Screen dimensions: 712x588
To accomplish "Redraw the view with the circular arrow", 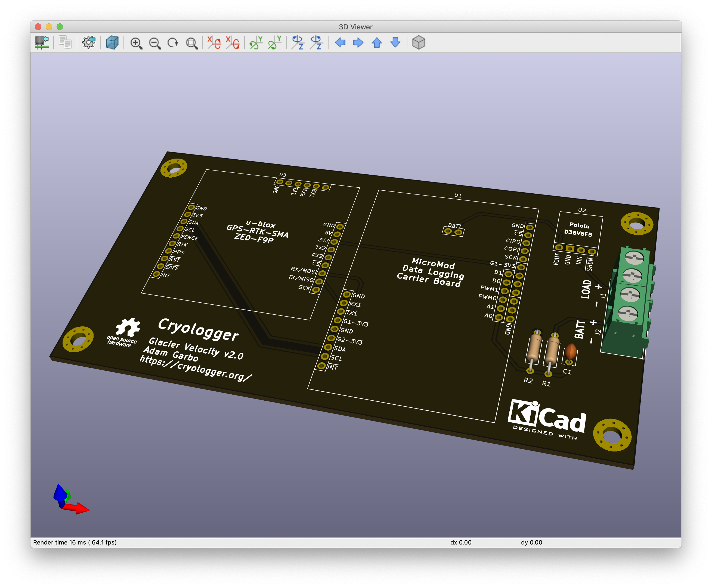I will pos(173,43).
